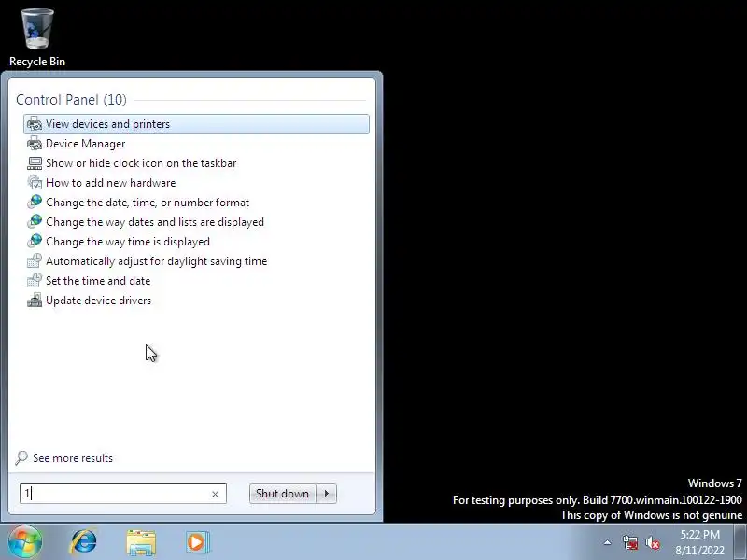Click the network status tray icon
The height and width of the screenshot is (560, 747).
click(630, 542)
